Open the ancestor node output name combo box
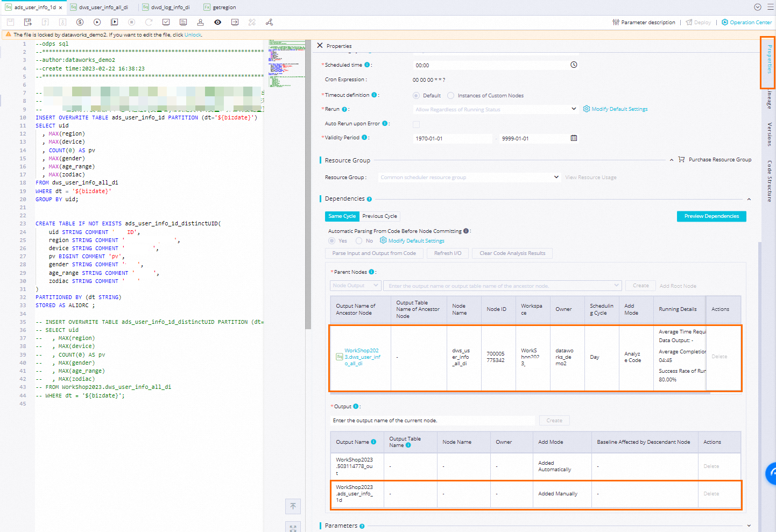 click(x=503, y=286)
